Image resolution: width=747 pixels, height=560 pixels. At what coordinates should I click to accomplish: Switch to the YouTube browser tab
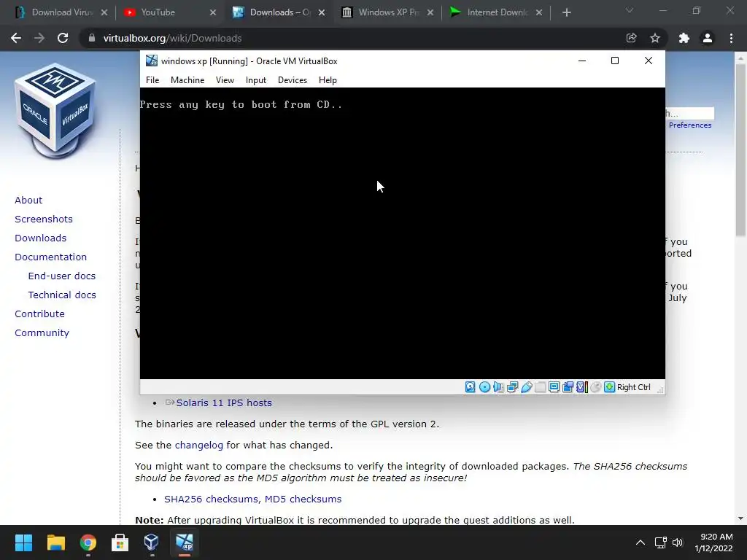pyautogui.click(x=164, y=12)
